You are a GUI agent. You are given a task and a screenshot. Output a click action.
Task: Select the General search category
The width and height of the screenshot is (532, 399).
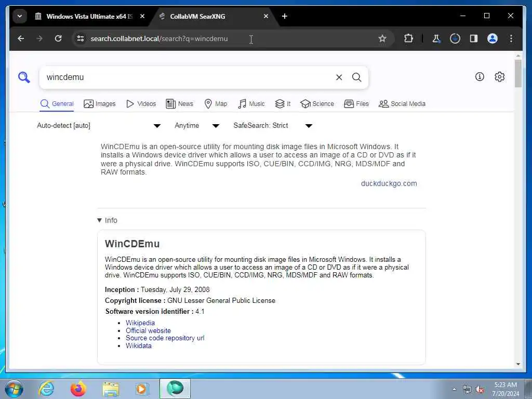click(x=57, y=104)
